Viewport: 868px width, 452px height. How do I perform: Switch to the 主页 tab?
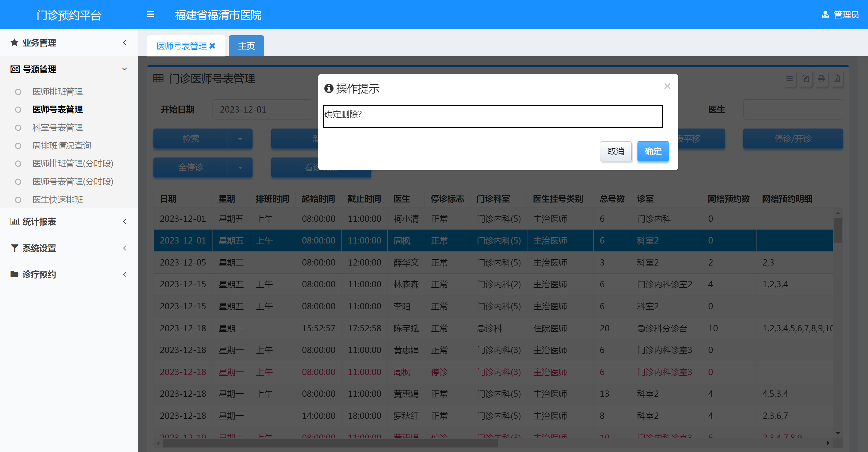pos(246,46)
